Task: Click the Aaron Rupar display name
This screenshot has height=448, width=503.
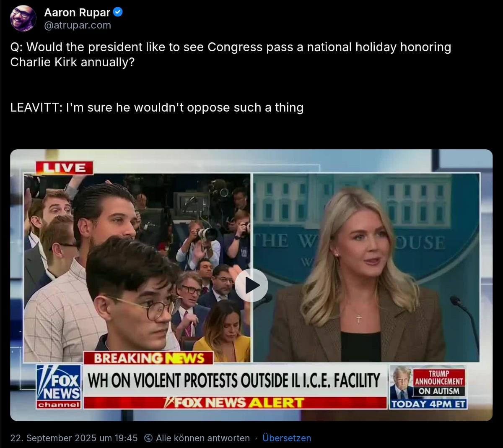Action: click(x=77, y=13)
